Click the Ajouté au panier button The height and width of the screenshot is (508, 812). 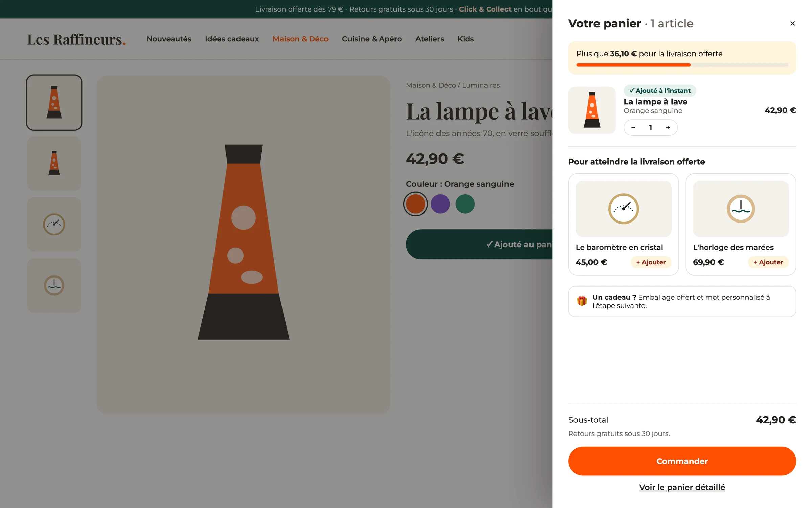[479, 245]
